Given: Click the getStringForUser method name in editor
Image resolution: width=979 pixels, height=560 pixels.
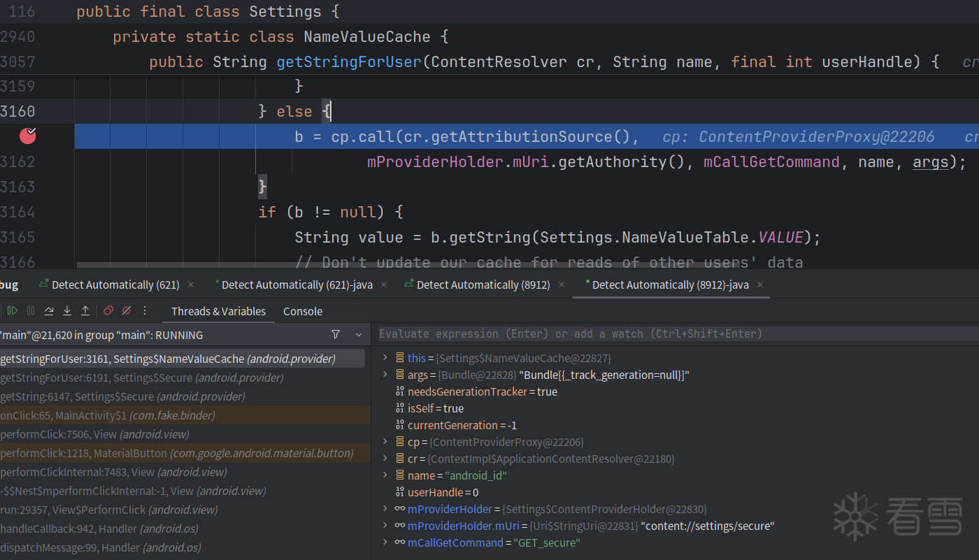Looking at the screenshot, I should tap(349, 62).
